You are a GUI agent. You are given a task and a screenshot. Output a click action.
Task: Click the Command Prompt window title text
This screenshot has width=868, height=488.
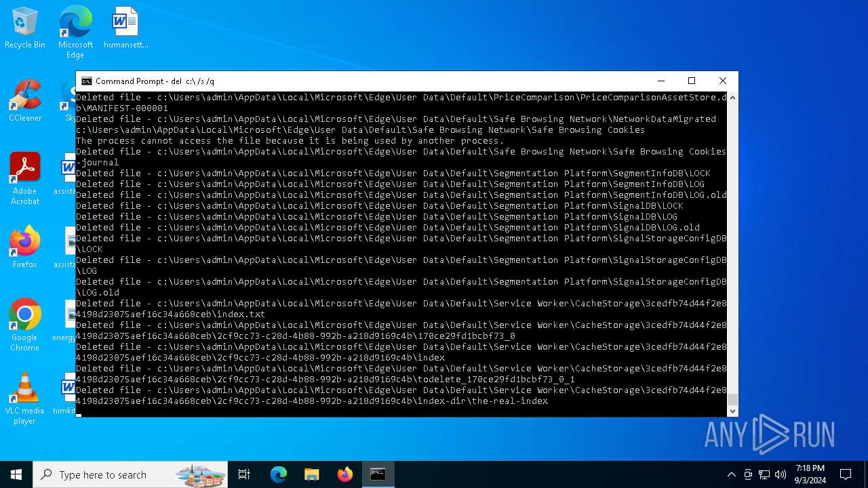[155, 81]
